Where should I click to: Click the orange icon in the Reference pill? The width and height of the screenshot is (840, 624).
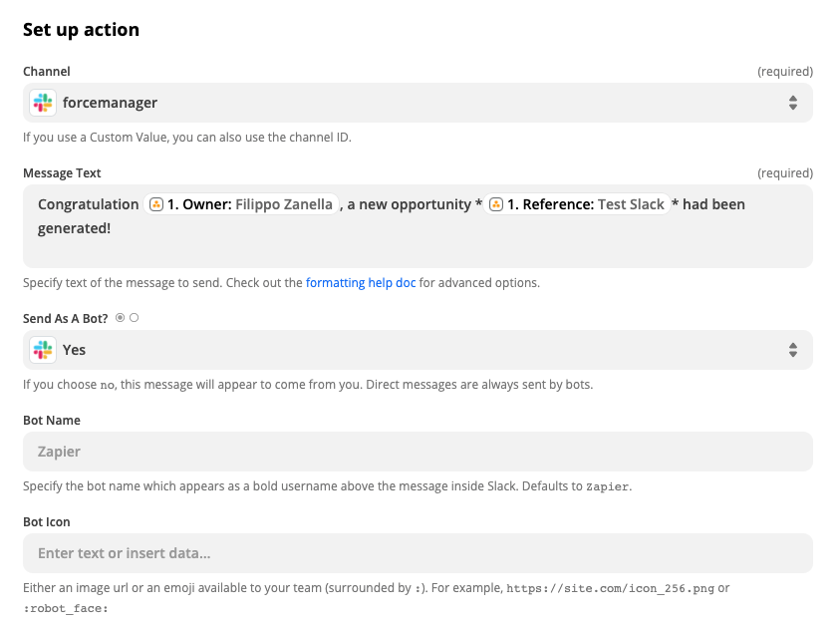click(496, 204)
